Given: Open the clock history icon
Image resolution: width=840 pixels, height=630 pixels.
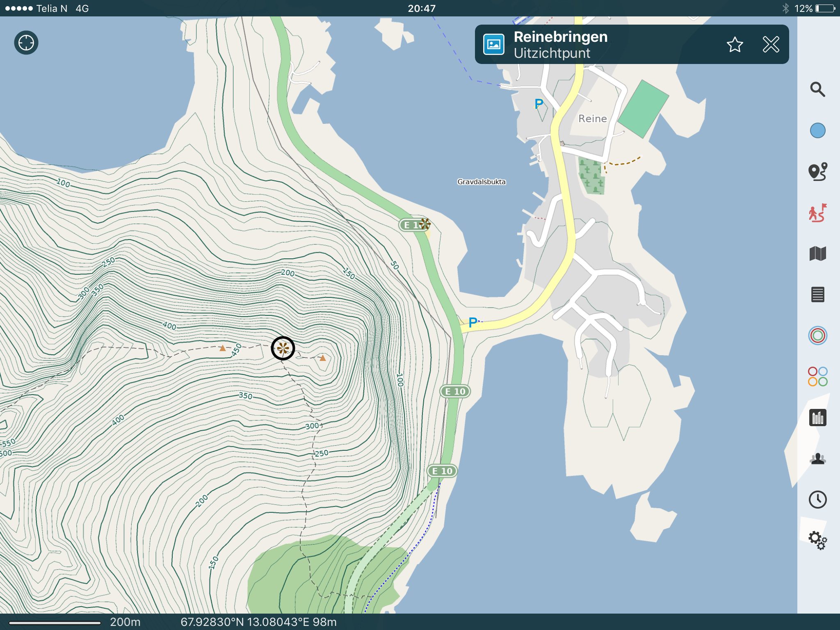Looking at the screenshot, I should [x=817, y=500].
